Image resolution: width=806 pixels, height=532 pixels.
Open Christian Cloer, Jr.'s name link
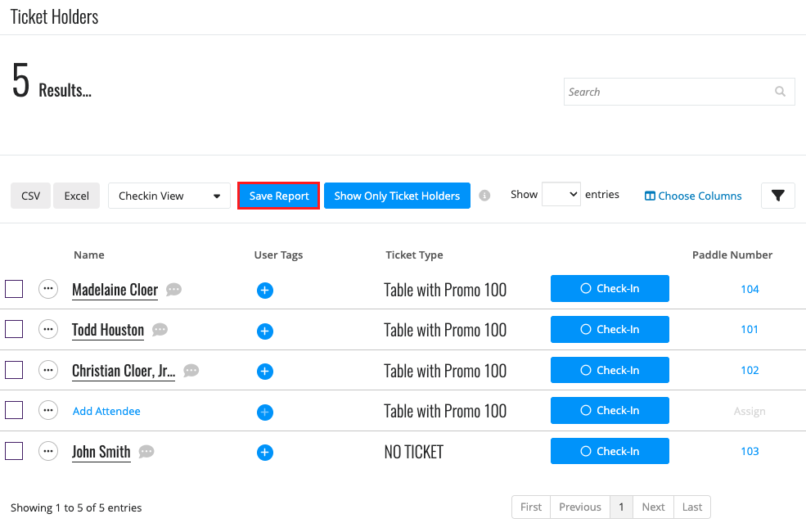pyautogui.click(x=124, y=371)
